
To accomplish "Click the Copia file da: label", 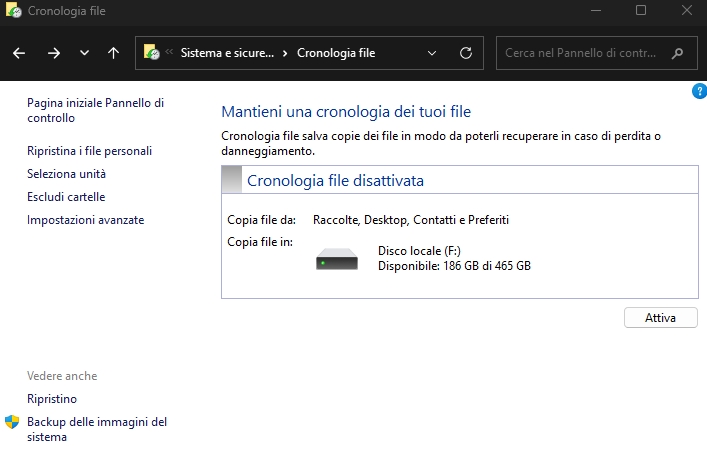I will pos(262,220).
